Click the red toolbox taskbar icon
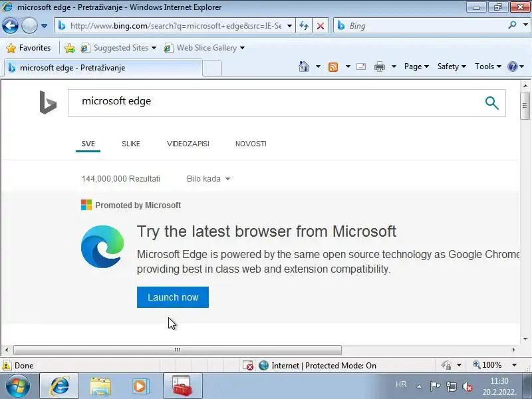 click(182, 386)
